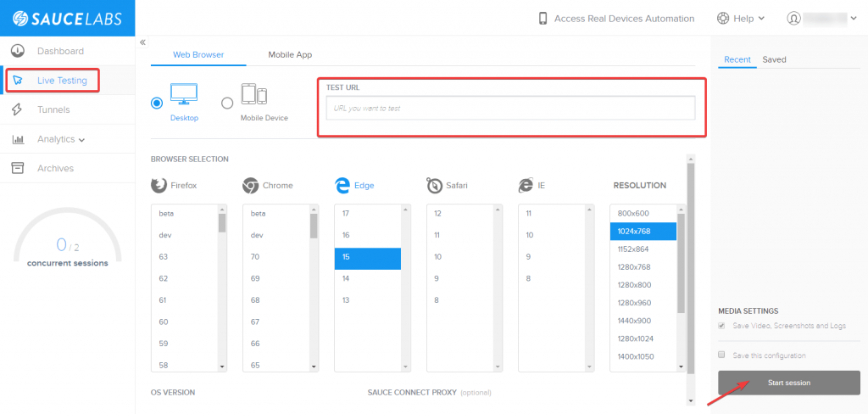The height and width of the screenshot is (414, 868).
Task: Click the Archives box icon
Action: point(17,168)
